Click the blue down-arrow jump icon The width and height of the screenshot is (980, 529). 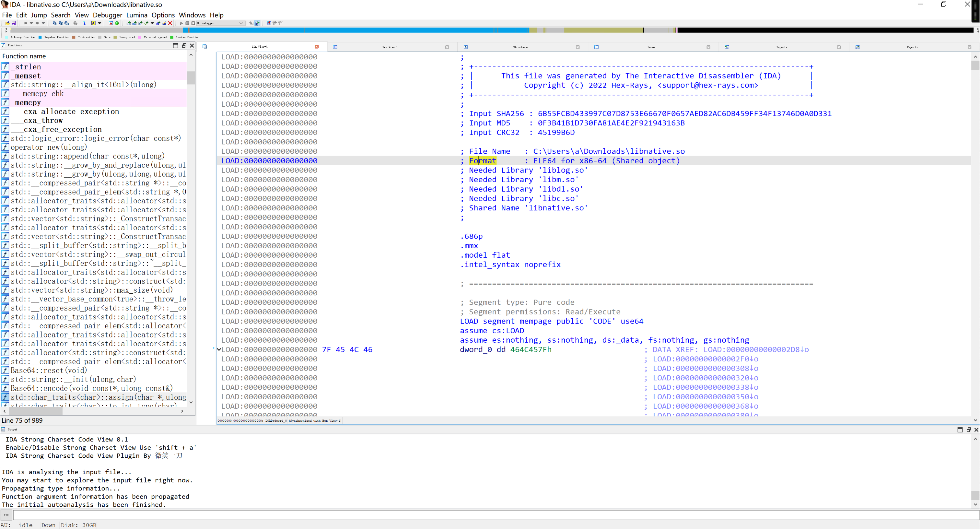[x=85, y=23]
